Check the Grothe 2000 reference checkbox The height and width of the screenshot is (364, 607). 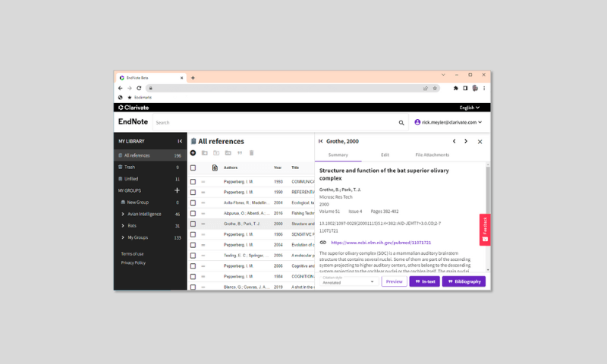click(193, 224)
